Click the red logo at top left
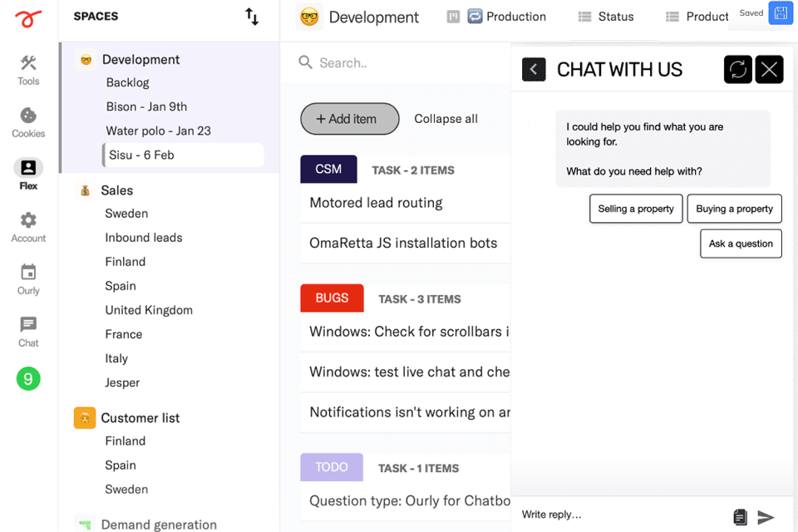798x532 pixels. (28, 19)
